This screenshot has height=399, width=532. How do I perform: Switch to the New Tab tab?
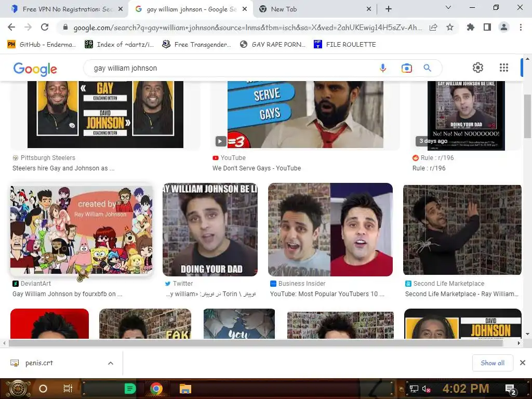314,9
